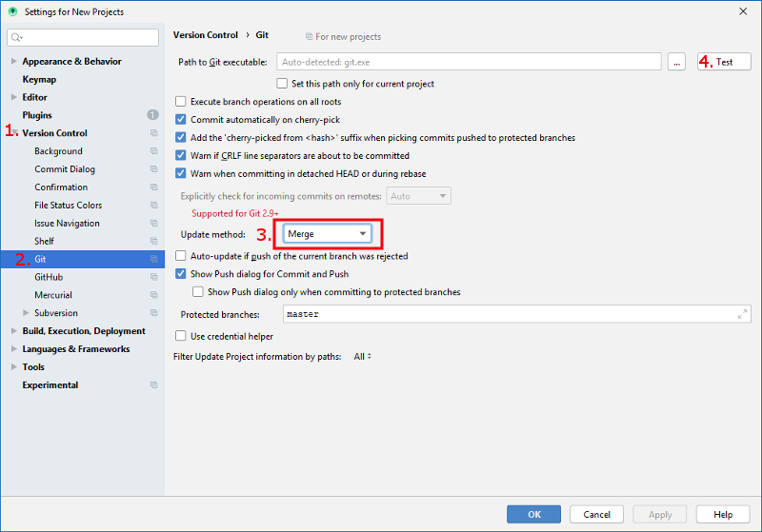Click the Plugins update count badge
The image size is (762, 532).
coord(152,115)
